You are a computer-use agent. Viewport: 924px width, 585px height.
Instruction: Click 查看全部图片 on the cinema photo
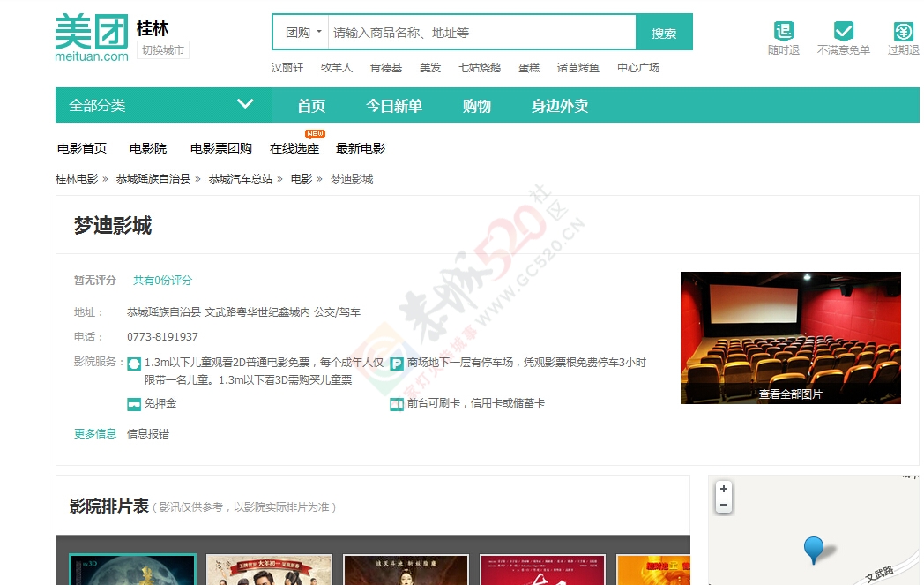(790, 394)
